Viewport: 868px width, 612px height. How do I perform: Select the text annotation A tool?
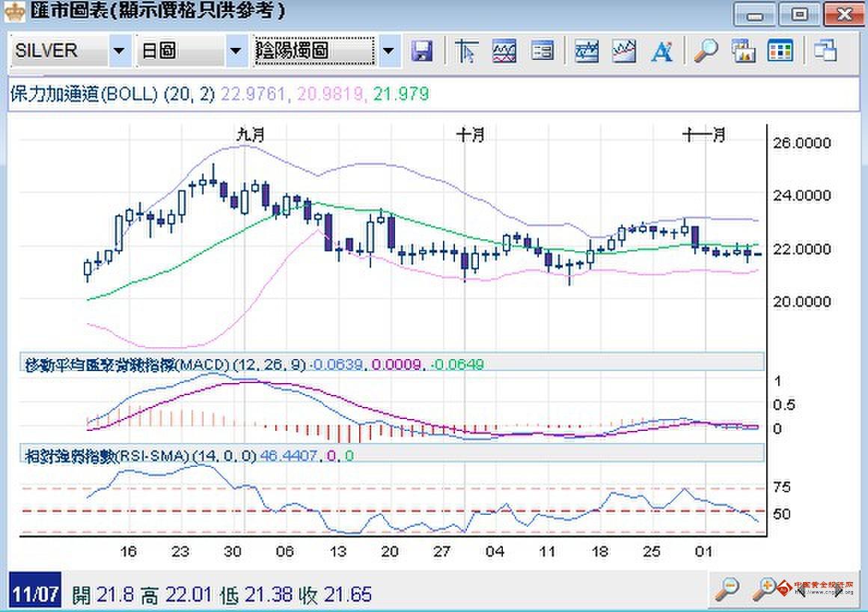[661, 51]
